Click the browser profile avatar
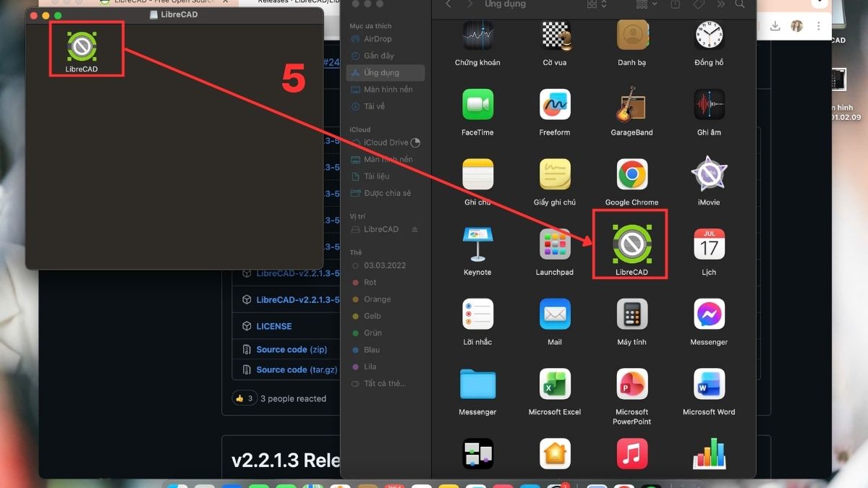Image resolution: width=868 pixels, height=488 pixels. tap(797, 26)
